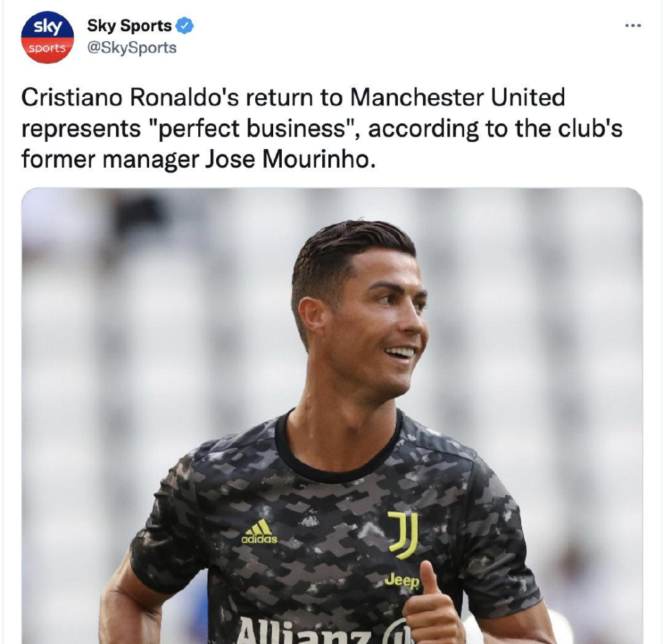Click the white Allianz lettering on the shirt
Image resolution: width=663 pixels, height=644 pixels.
[304, 631]
